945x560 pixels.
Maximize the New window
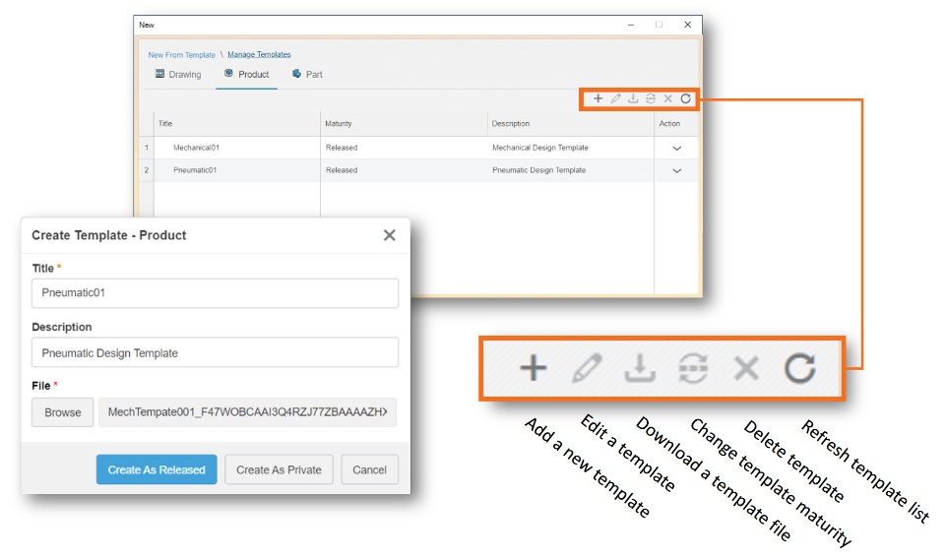pyautogui.click(x=659, y=25)
